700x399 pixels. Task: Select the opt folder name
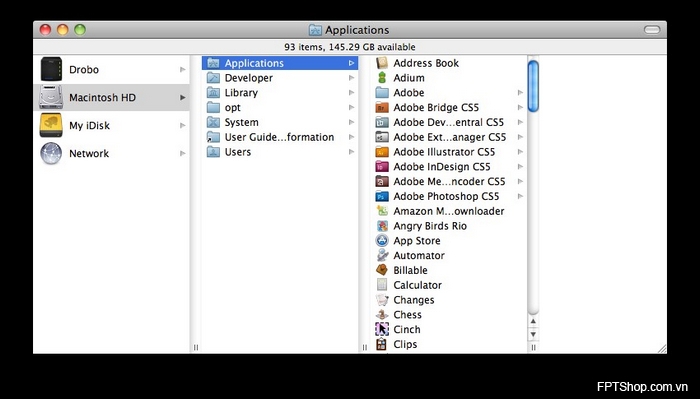233,108
